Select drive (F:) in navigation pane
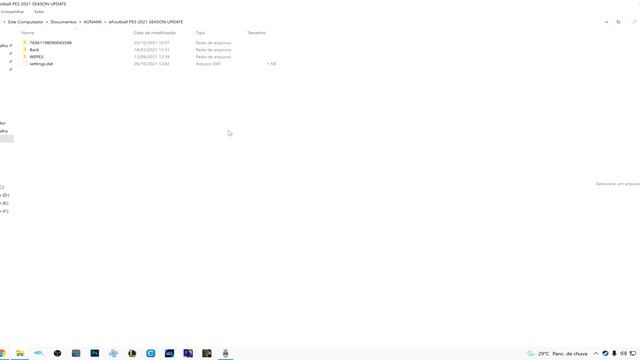Screen dimensions: 640x360 (4, 211)
